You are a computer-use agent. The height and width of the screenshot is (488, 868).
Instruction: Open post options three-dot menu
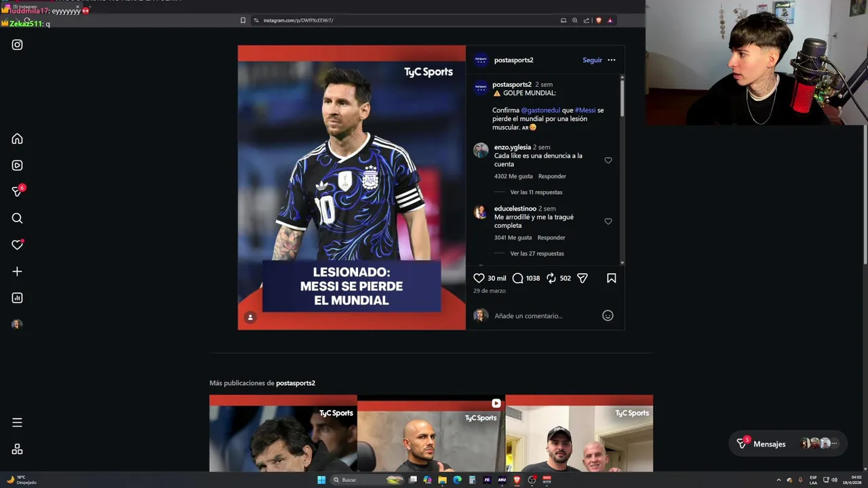(x=611, y=60)
